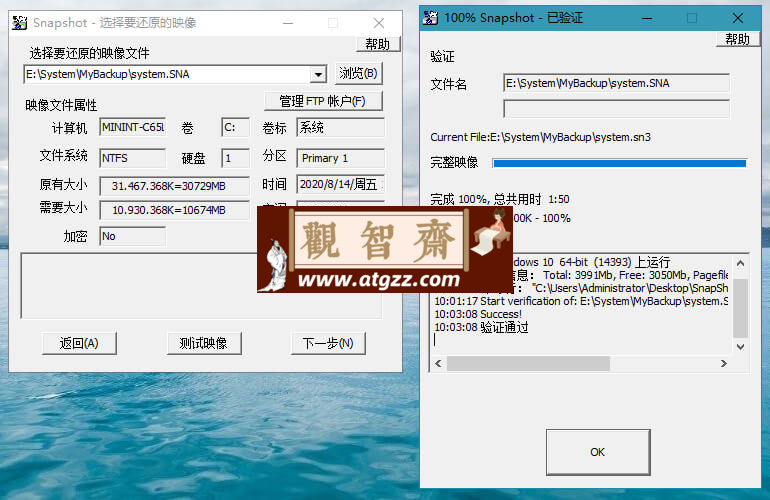Click the Snapshot app icon in the verification window title bar
The image size is (770, 500).
click(x=431, y=18)
